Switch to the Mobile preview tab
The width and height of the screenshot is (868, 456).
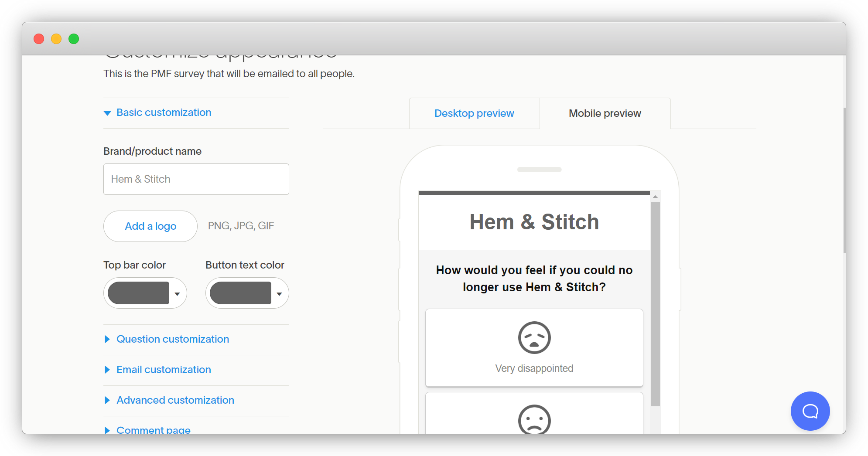point(605,113)
